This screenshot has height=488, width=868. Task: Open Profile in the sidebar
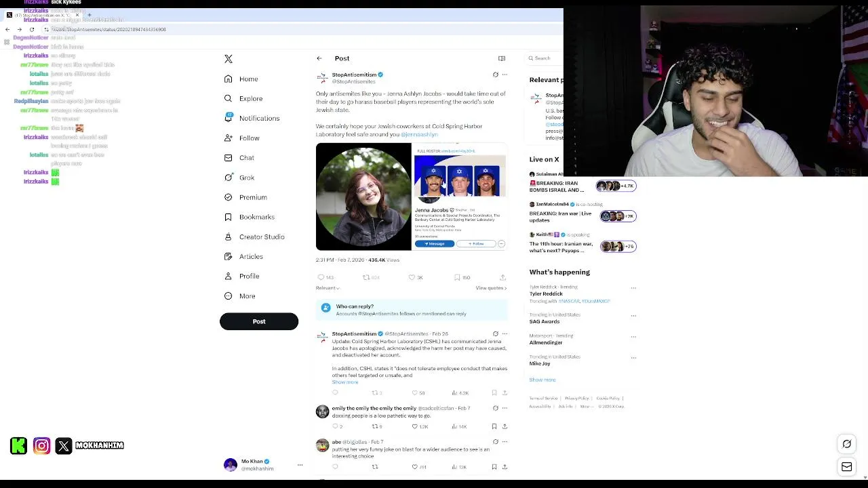click(242, 276)
